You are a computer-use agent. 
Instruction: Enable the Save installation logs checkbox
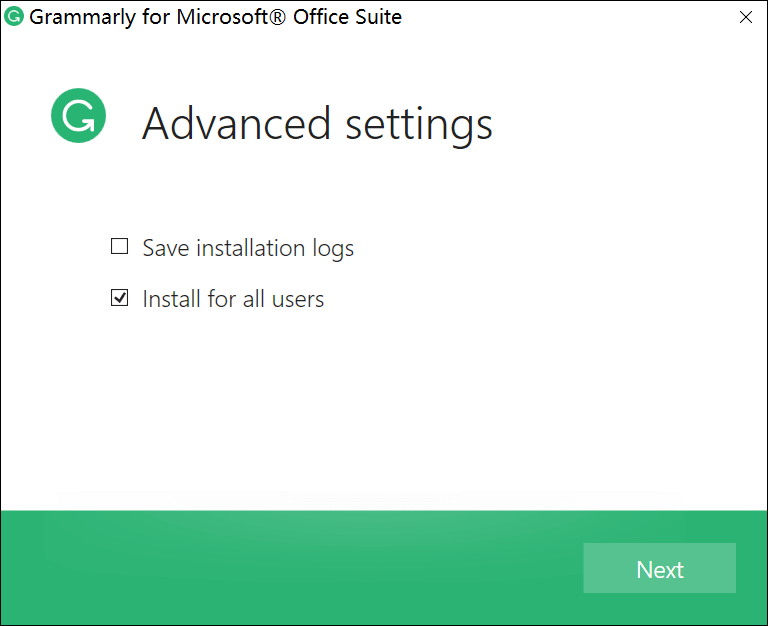coord(120,246)
